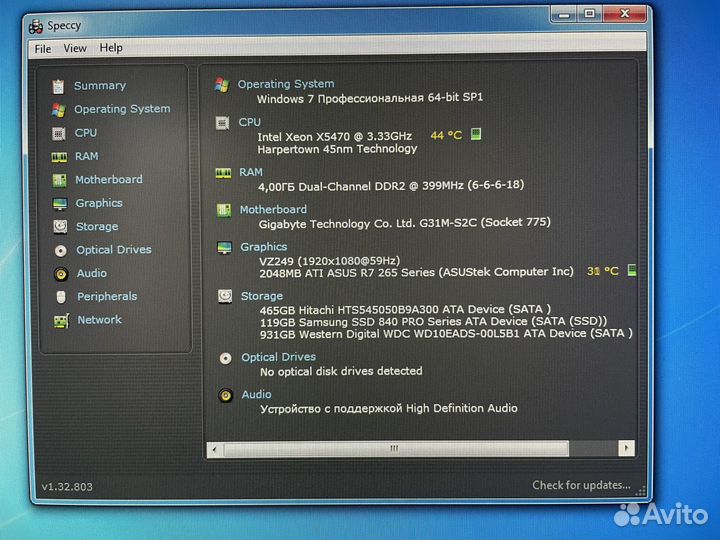The width and height of the screenshot is (720, 540).
Task: Open the File menu
Action: coord(43,49)
